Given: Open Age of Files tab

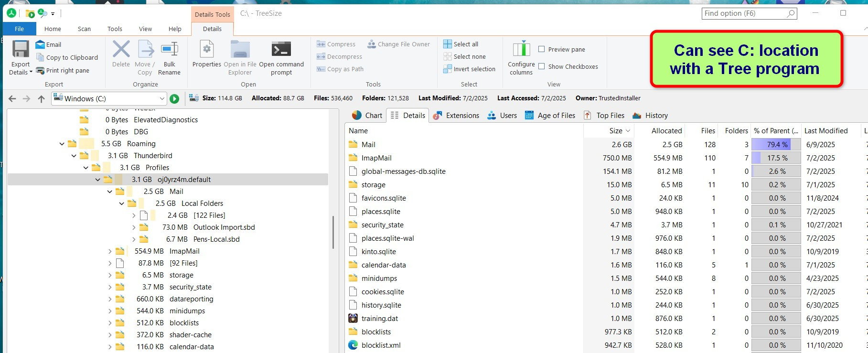Looking at the screenshot, I should pos(550,115).
